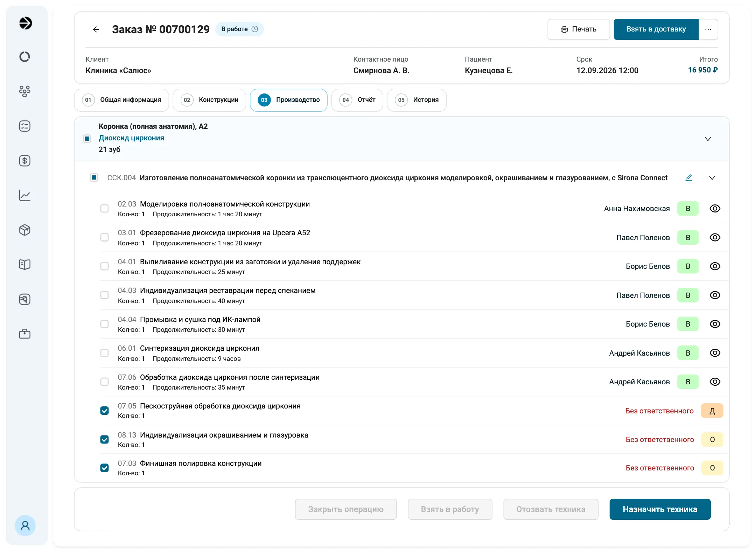Edit service ССК.004 with the pencil icon
This screenshot has height=552, width=756.
(x=688, y=177)
